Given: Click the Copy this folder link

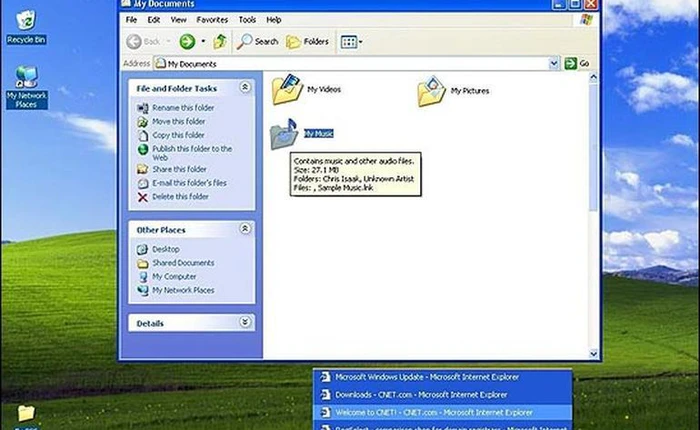Looking at the screenshot, I should pyautogui.click(x=178, y=135).
